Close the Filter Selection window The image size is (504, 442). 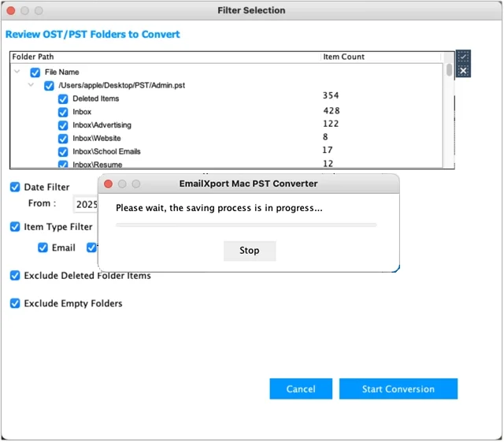(x=11, y=10)
